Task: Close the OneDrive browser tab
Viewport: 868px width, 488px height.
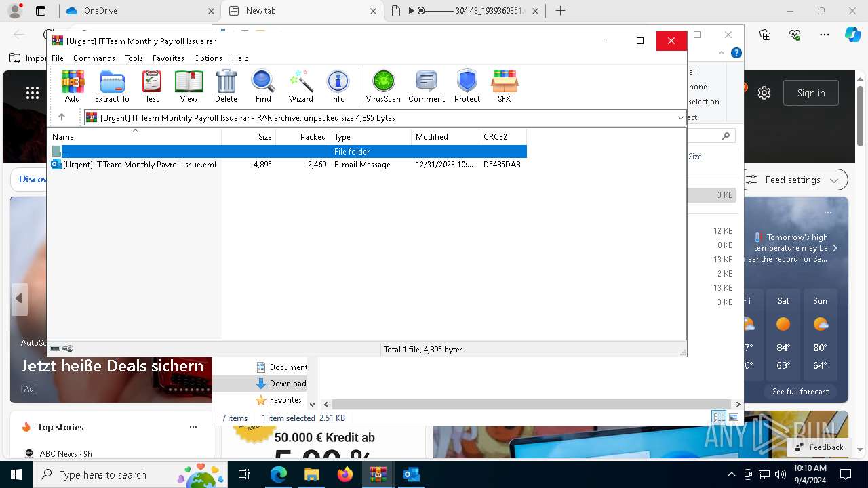Action: coord(211,11)
